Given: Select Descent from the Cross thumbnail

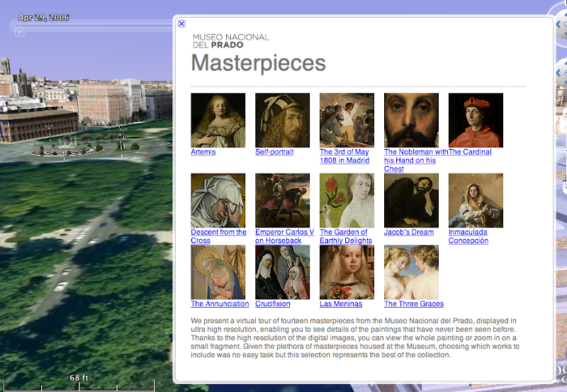Looking at the screenshot, I should point(218,201).
